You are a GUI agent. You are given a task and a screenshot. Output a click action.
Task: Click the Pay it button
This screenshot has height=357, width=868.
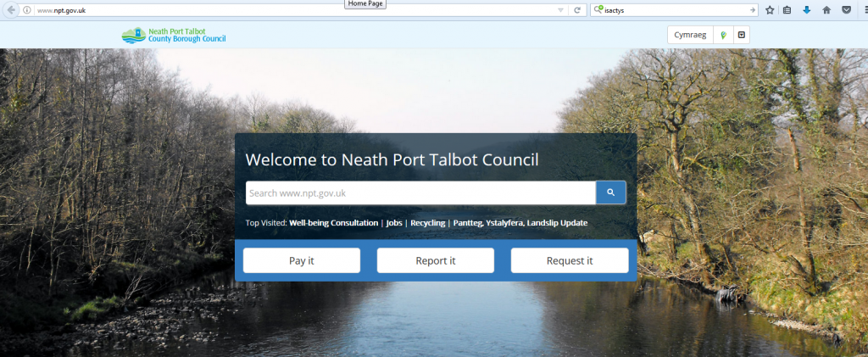(x=302, y=260)
